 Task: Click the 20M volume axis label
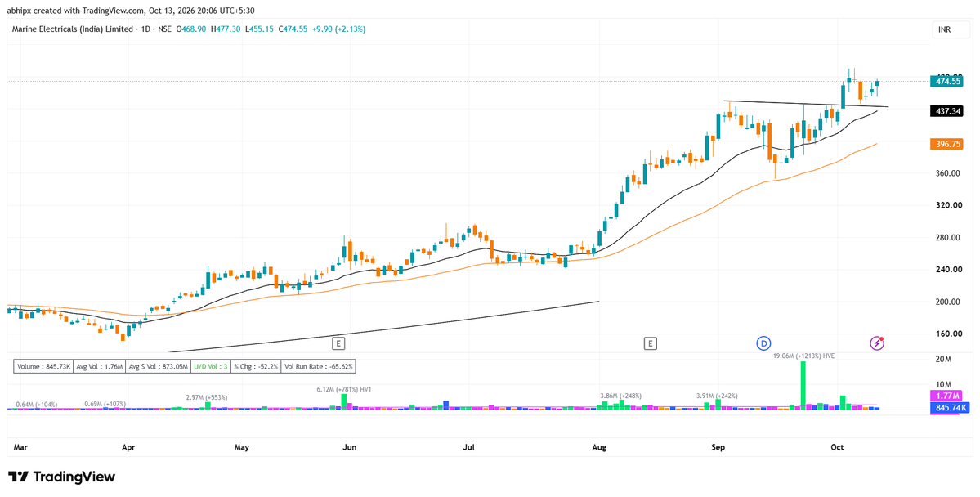944,360
